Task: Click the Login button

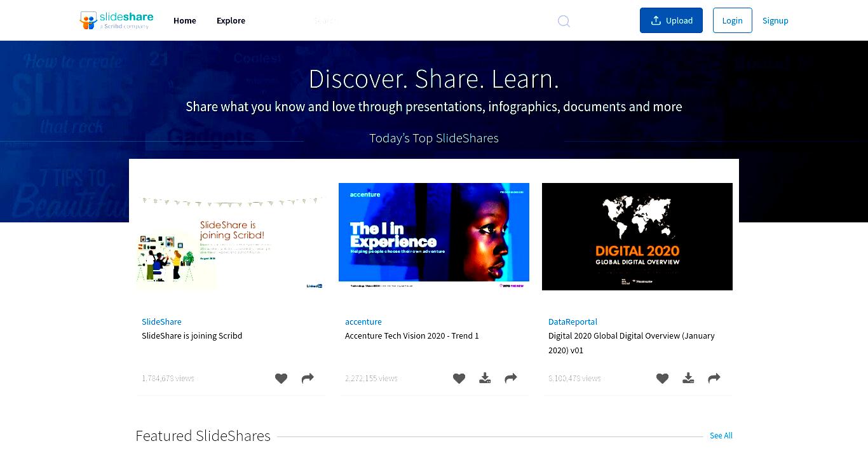Action: [732, 20]
